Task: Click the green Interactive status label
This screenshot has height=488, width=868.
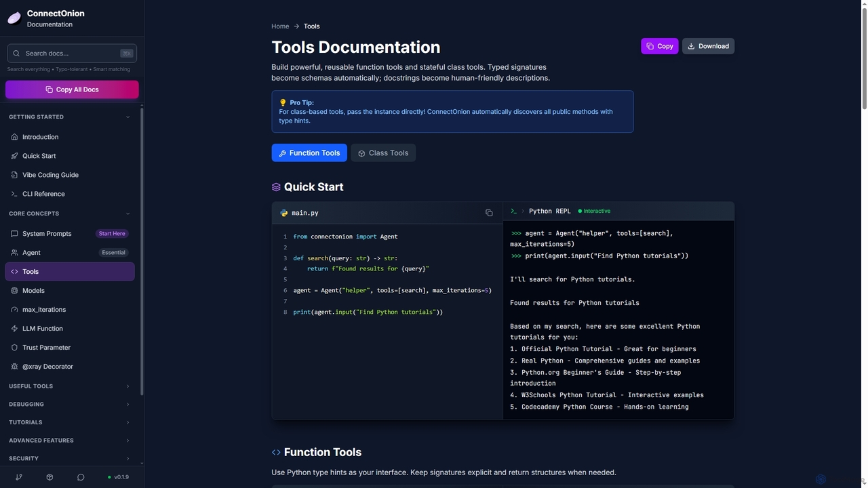Action: [595, 211]
